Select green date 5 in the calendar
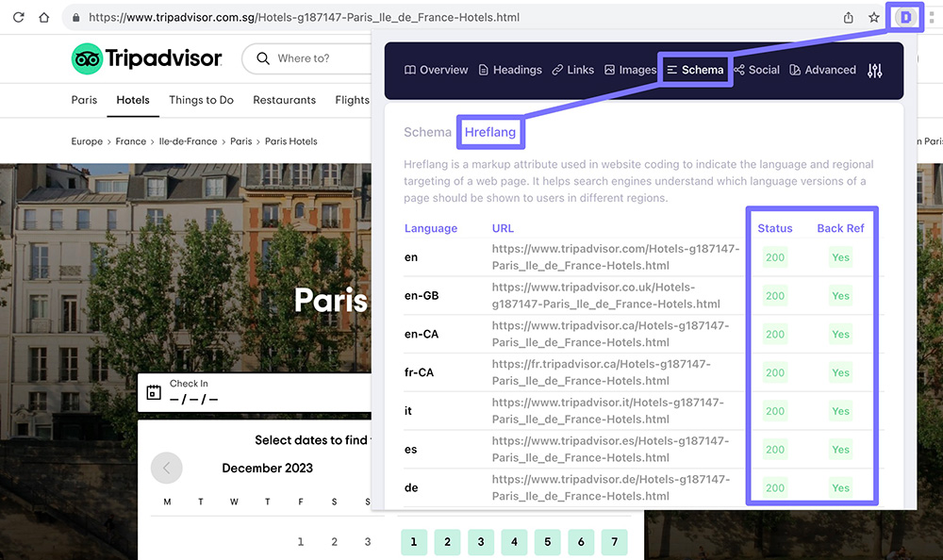 pos(547,542)
